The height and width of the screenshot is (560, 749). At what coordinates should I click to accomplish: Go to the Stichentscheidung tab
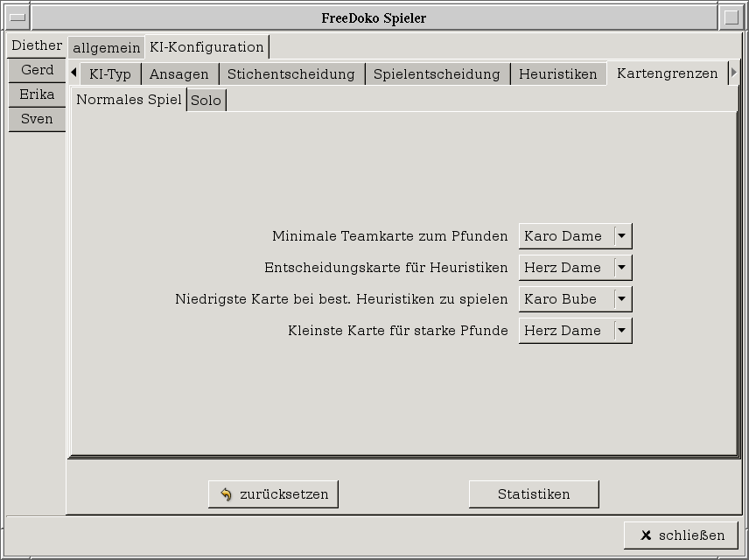coord(291,74)
